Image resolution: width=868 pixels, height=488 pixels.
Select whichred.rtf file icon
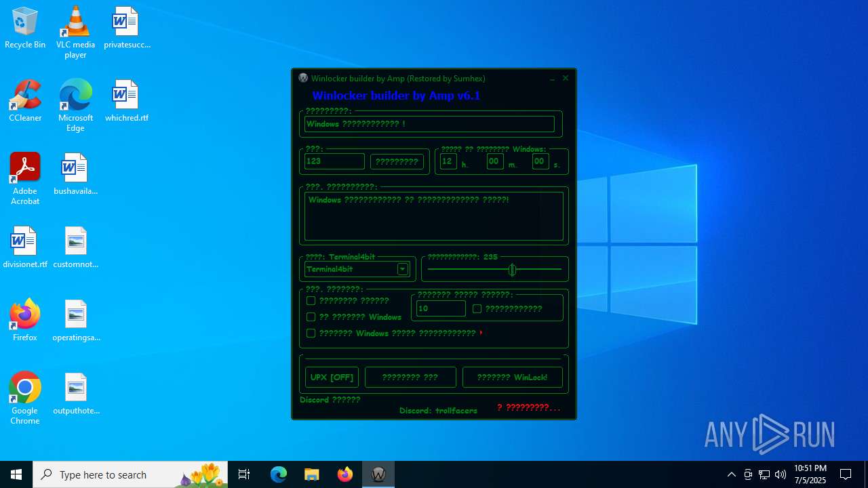[x=127, y=101]
